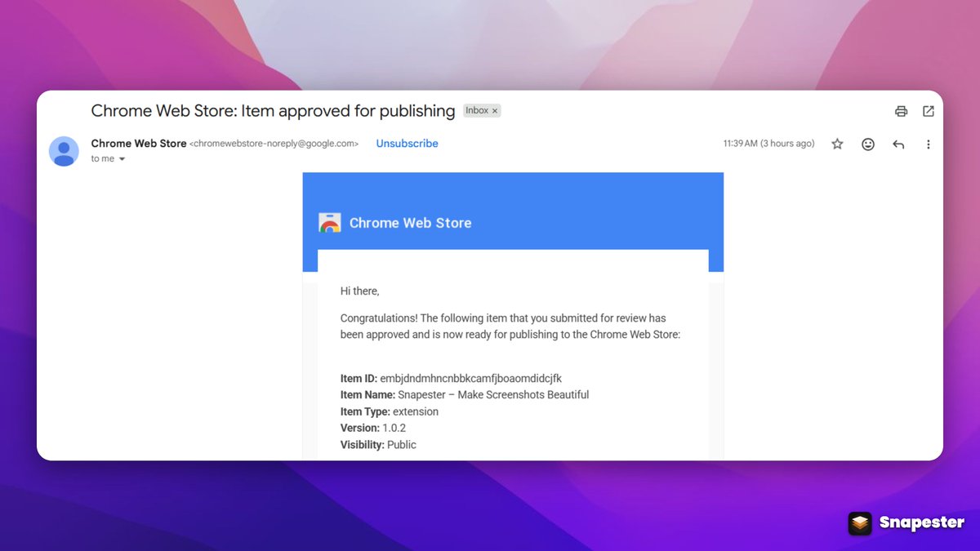Viewport: 980px width, 551px height.
Task: Click the 'Item Type: extension' line
Action: [390, 411]
